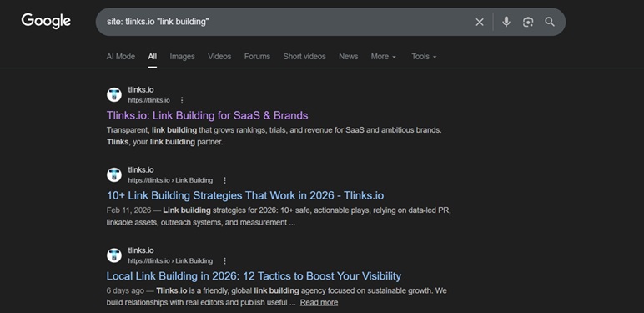Open options menu for 'Local Link Building' result
The image size is (644, 313).
click(224, 261)
